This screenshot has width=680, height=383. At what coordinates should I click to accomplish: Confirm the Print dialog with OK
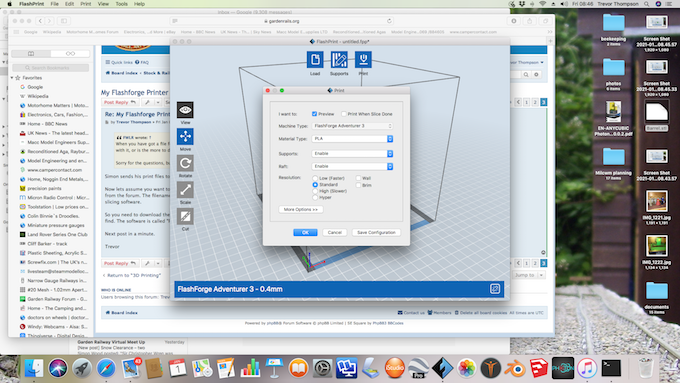pyautogui.click(x=305, y=232)
